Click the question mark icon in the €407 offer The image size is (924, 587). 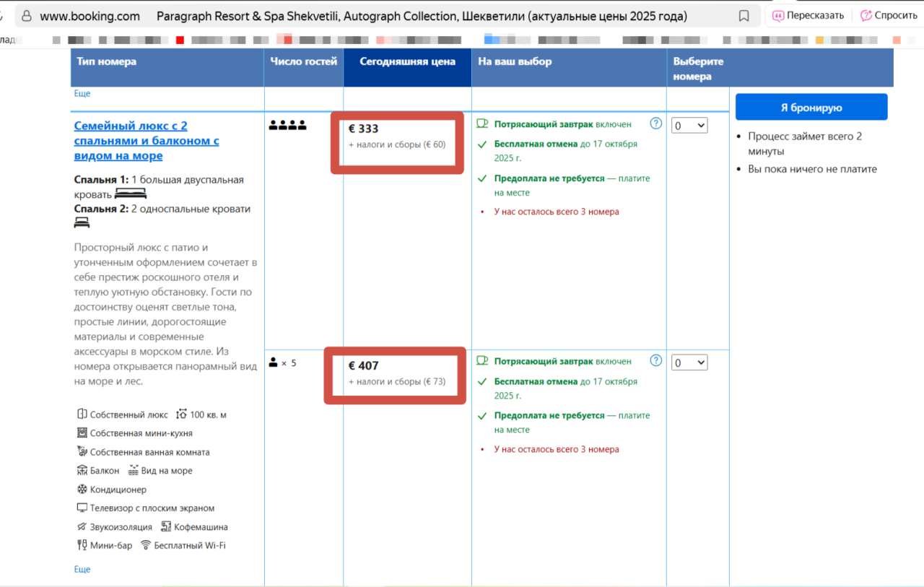(x=655, y=360)
